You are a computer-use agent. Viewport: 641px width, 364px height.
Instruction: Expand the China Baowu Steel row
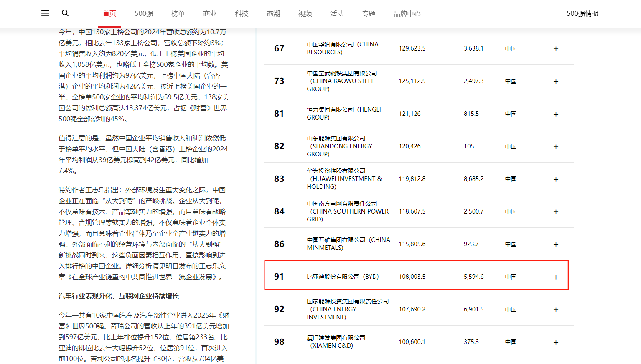coord(556,81)
